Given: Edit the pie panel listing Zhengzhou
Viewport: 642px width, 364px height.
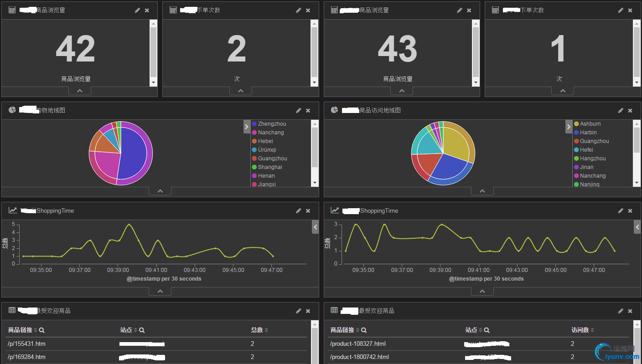Looking at the screenshot, I should pyautogui.click(x=299, y=110).
